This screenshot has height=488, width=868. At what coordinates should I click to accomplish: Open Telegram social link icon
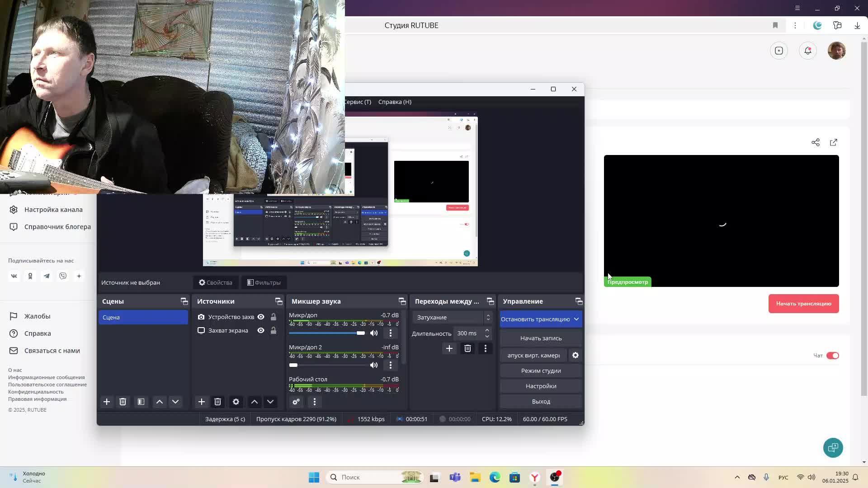[x=47, y=276]
